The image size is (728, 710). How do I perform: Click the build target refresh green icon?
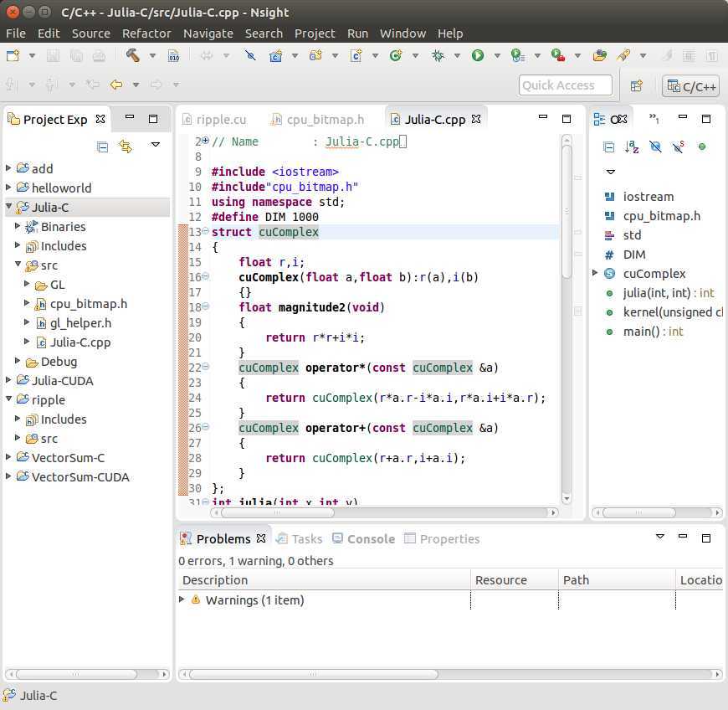[x=396, y=56]
